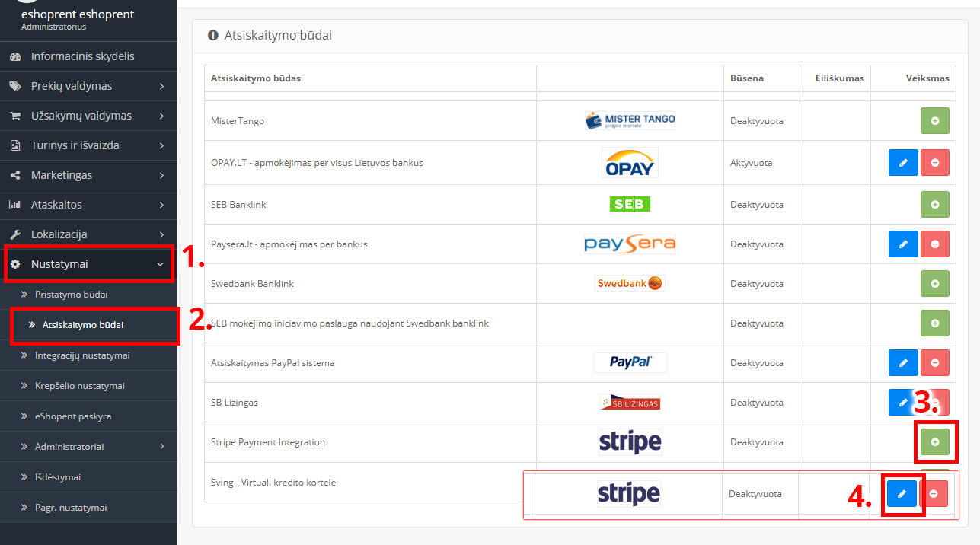Expand the Administratoriai submenu chevron

pos(161,446)
